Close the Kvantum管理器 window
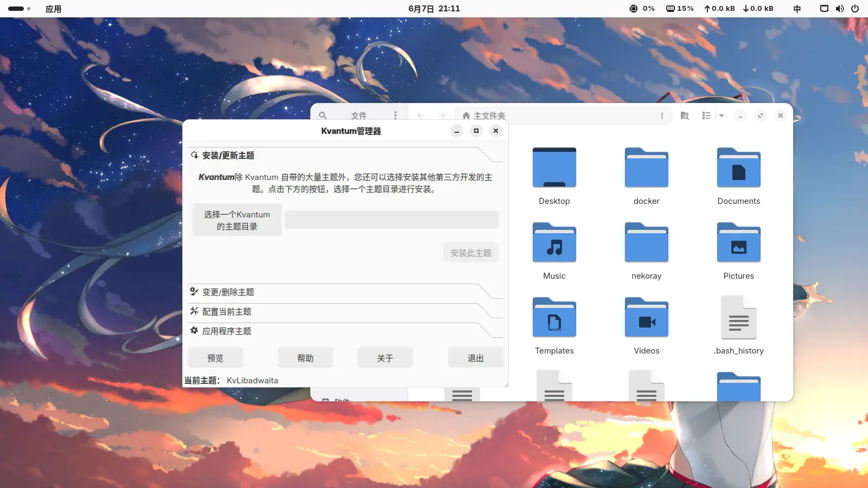 click(496, 131)
